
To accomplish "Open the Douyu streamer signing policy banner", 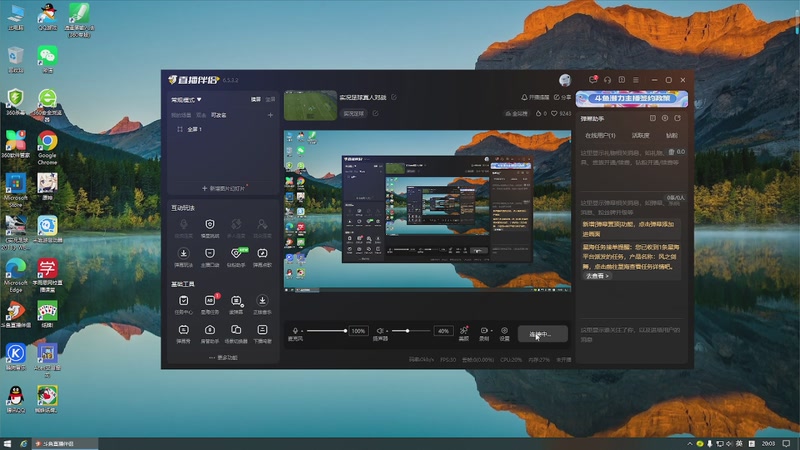I will coord(632,98).
